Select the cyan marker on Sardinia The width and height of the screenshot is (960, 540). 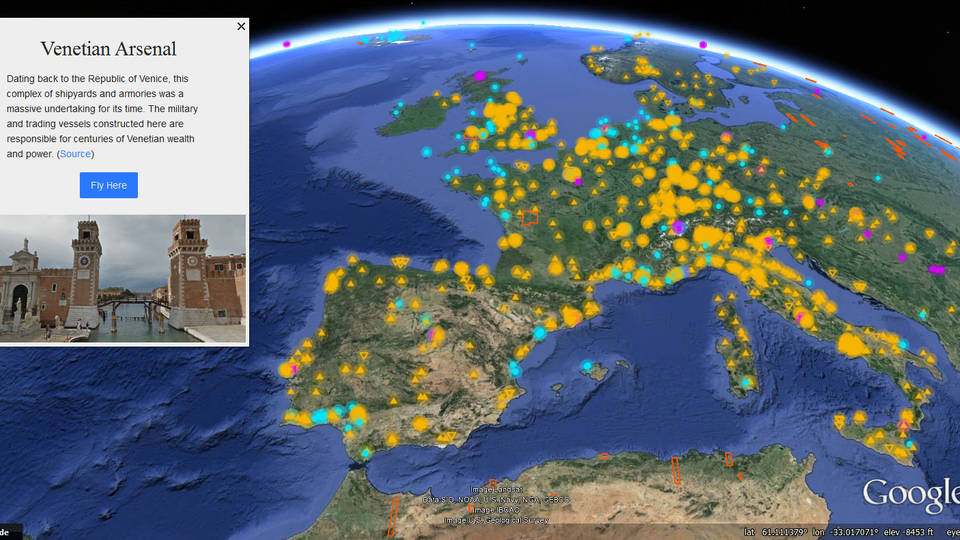pos(746,383)
